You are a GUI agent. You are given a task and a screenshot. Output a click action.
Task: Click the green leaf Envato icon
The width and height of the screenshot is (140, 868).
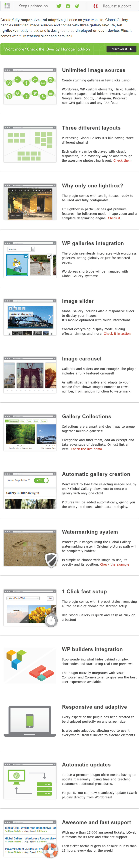[77, 6]
